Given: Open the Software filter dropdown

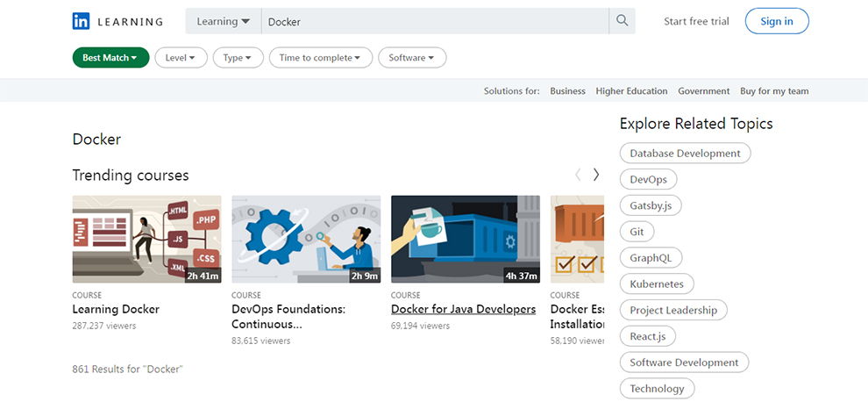Looking at the screenshot, I should point(412,58).
